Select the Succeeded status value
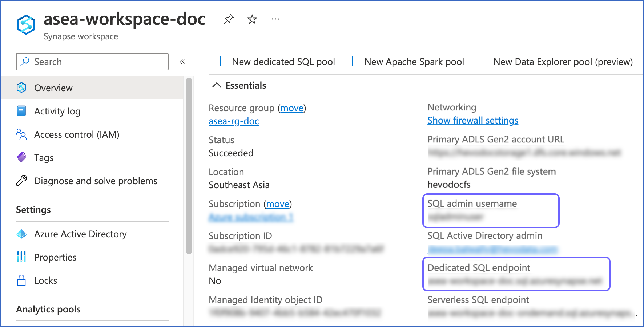 tap(231, 153)
